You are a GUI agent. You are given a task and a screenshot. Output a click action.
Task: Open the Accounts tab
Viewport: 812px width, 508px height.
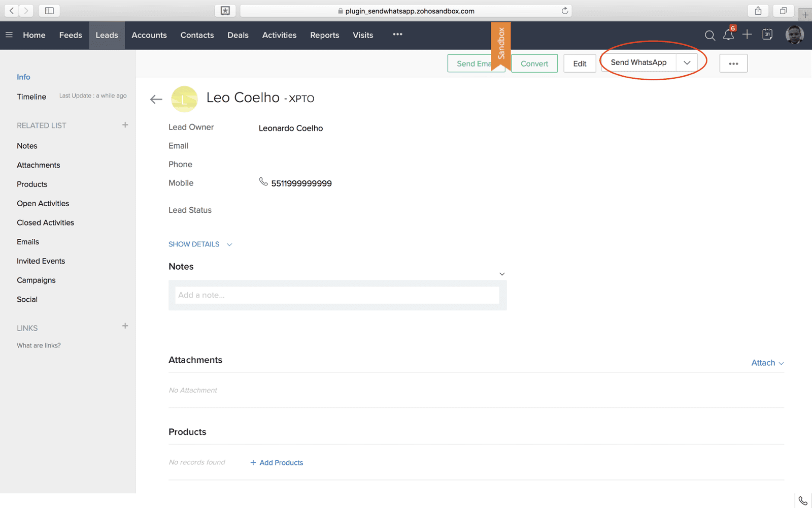coord(149,35)
